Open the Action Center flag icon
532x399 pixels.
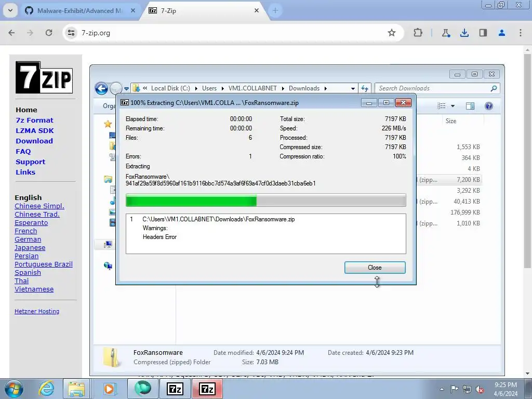[454, 389]
